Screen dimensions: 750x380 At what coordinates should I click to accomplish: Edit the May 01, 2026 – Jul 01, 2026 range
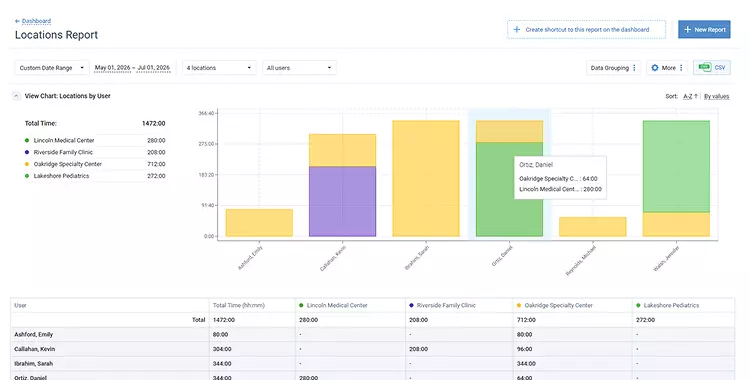(132, 68)
